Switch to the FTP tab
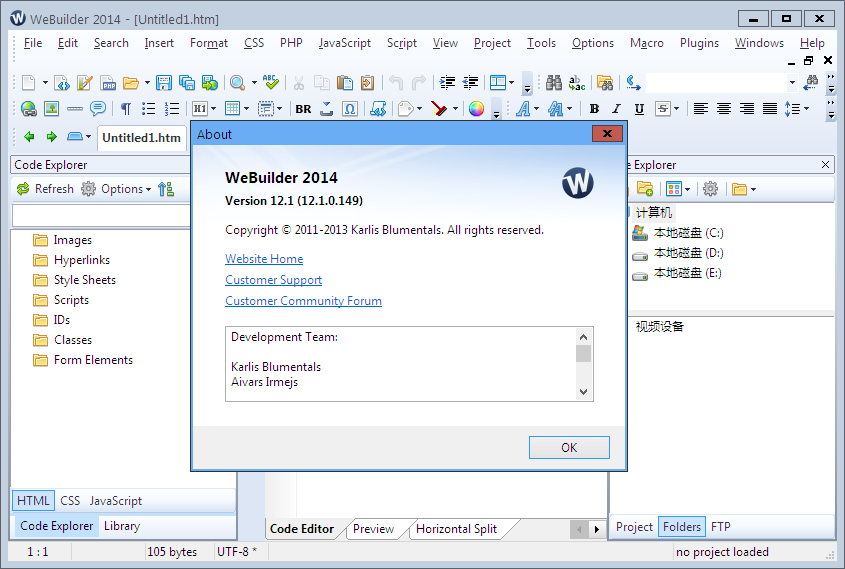The image size is (845, 569). tap(721, 527)
